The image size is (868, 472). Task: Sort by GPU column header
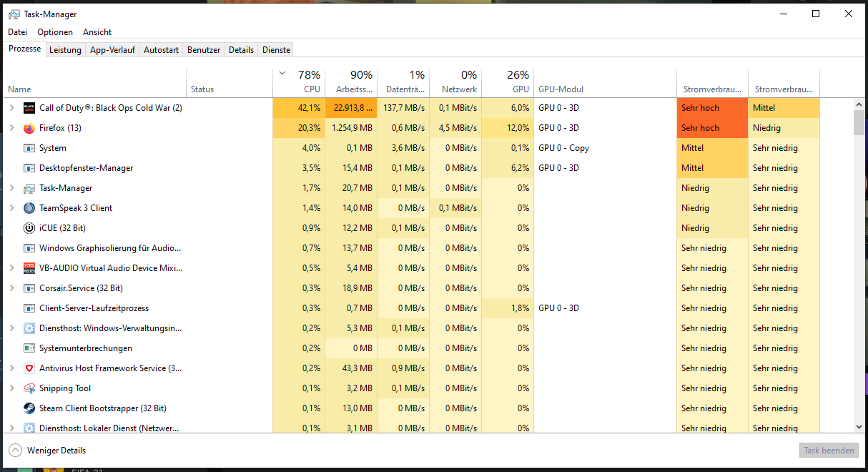tap(508, 82)
